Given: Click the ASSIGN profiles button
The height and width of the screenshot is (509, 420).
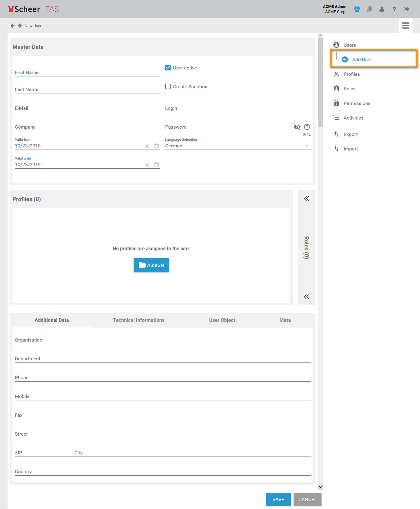Looking at the screenshot, I should (151, 265).
